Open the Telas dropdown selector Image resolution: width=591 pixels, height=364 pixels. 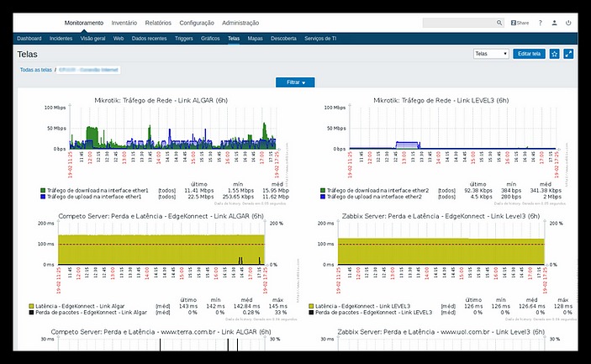491,54
